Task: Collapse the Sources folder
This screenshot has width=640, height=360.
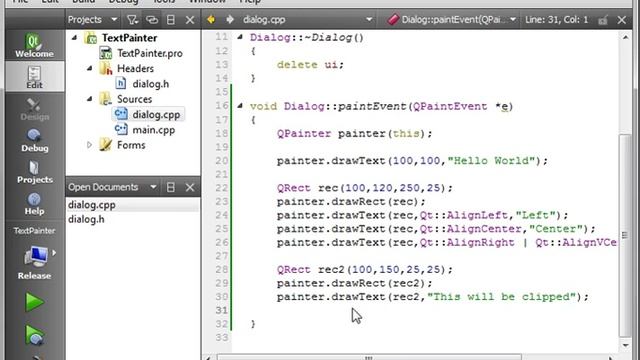Action: point(89,99)
